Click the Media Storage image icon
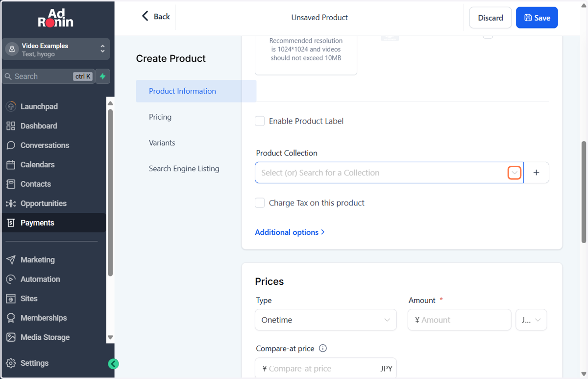The width and height of the screenshot is (588, 379). [x=11, y=337]
